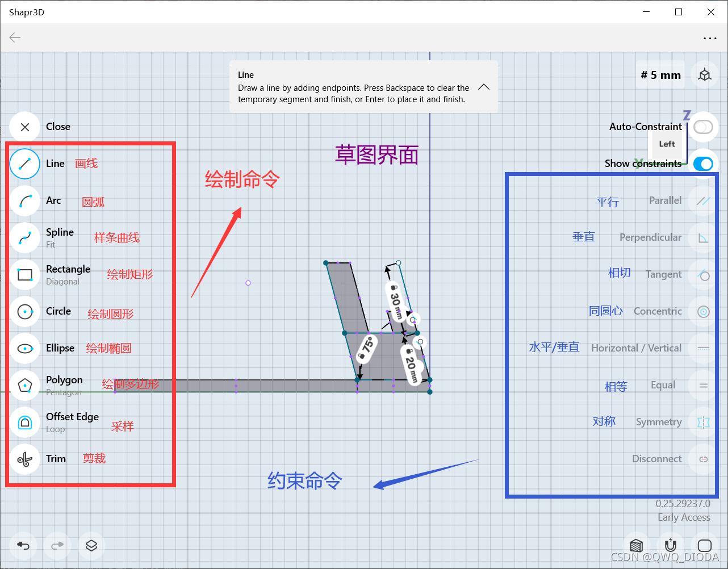Click the Polygon Pentagon label
The image size is (728, 569).
pyautogui.click(x=64, y=386)
